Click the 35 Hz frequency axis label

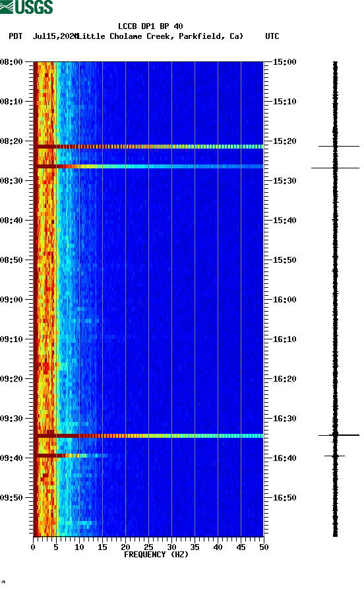pos(195,547)
